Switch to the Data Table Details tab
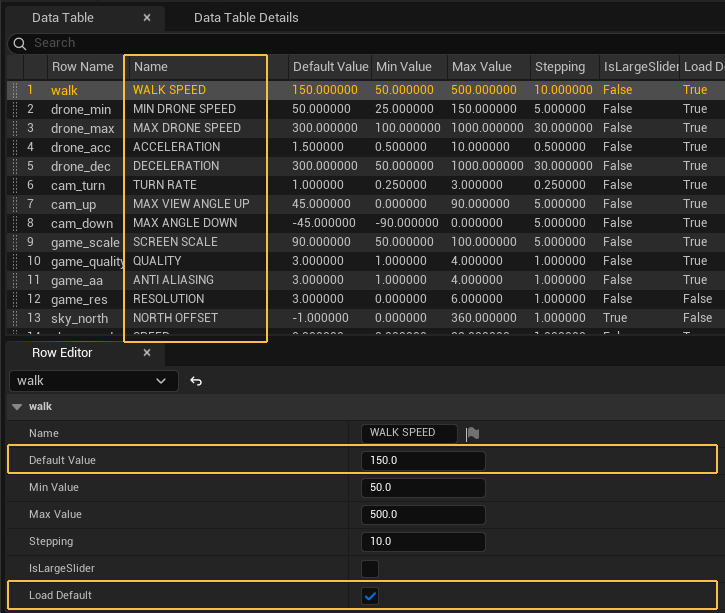725x613 pixels. click(246, 17)
